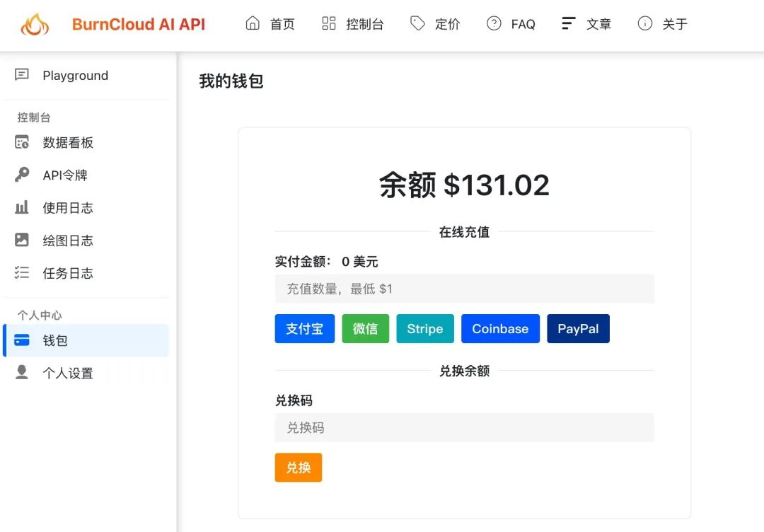This screenshot has width=764, height=532.
Task: Open the FAQ navigation item
Action: click(523, 24)
